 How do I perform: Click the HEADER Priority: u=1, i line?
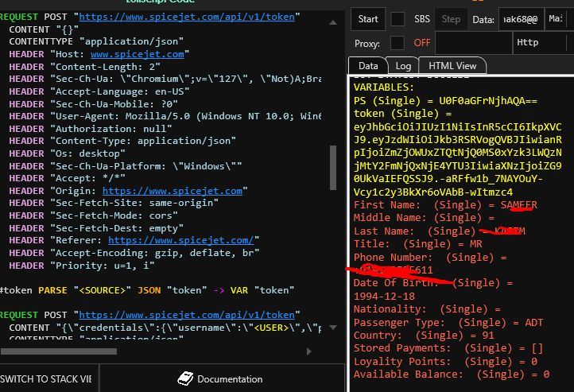(82, 266)
